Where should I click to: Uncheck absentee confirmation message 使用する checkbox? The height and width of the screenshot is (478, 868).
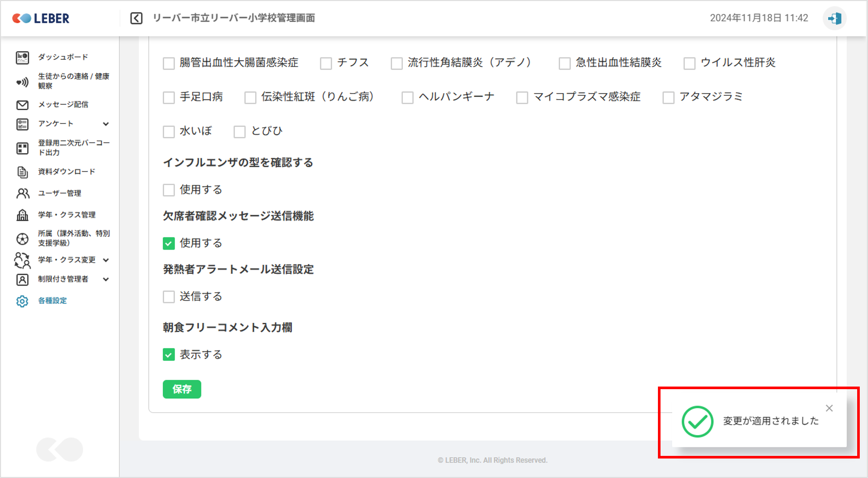[x=169, y=244]
